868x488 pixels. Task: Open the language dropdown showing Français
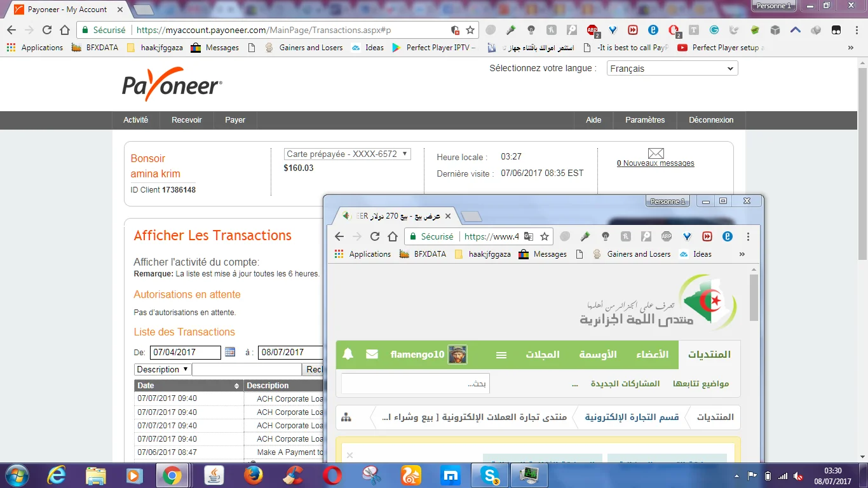672,69
